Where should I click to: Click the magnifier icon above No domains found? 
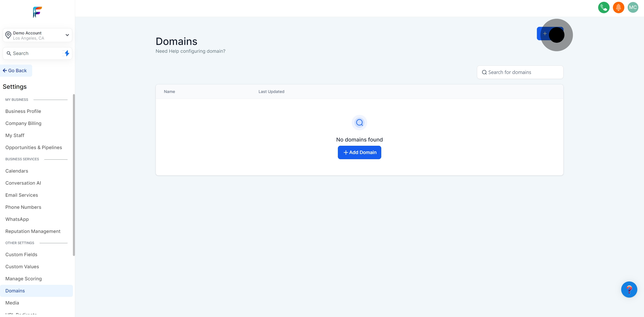359,123
